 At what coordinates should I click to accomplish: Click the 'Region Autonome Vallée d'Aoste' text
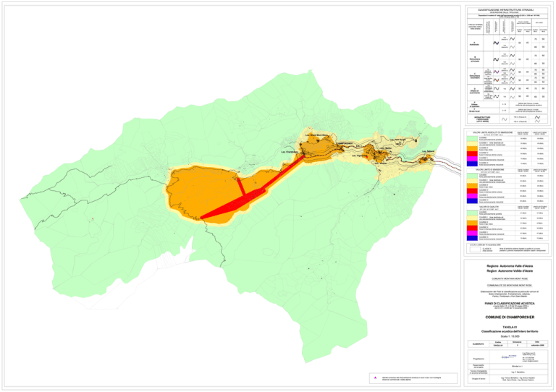[510, 271]
